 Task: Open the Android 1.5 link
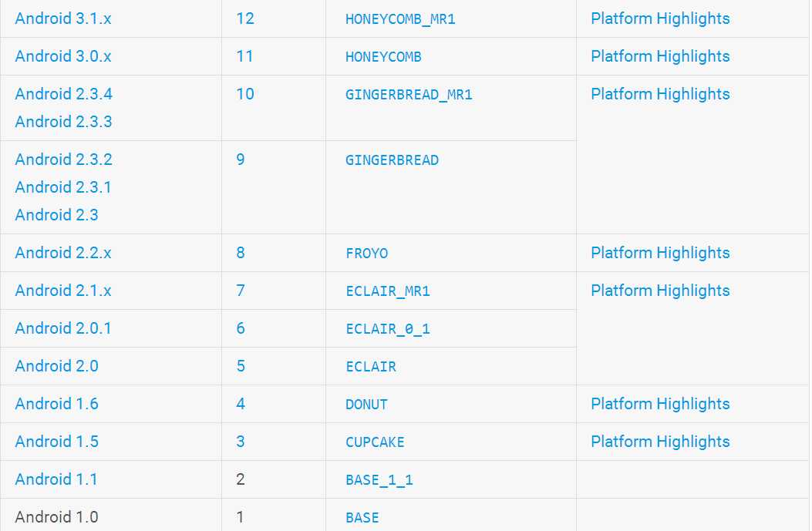[x=56, y=442]
